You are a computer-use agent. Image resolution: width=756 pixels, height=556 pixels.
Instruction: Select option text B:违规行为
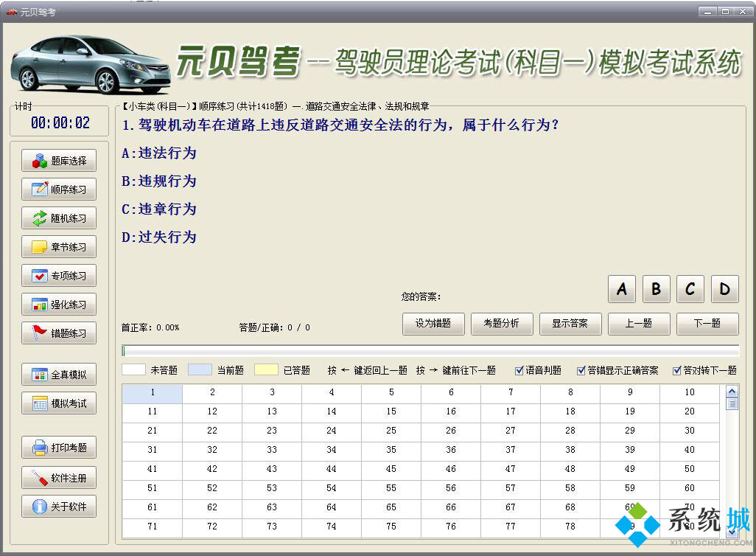(159, 181)
